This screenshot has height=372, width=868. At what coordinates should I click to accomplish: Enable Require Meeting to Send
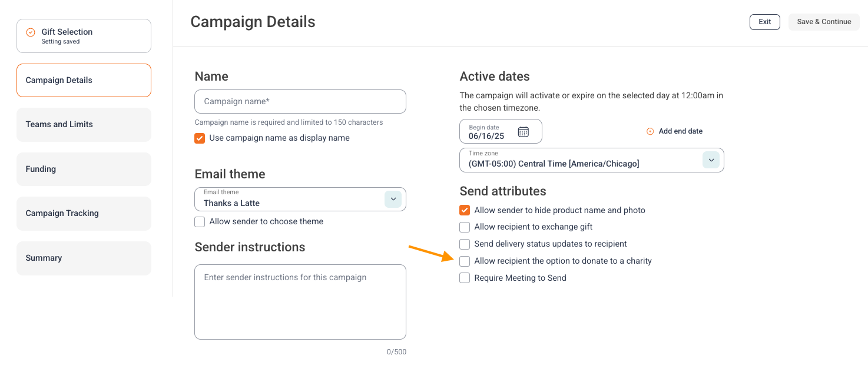point(465,278)
